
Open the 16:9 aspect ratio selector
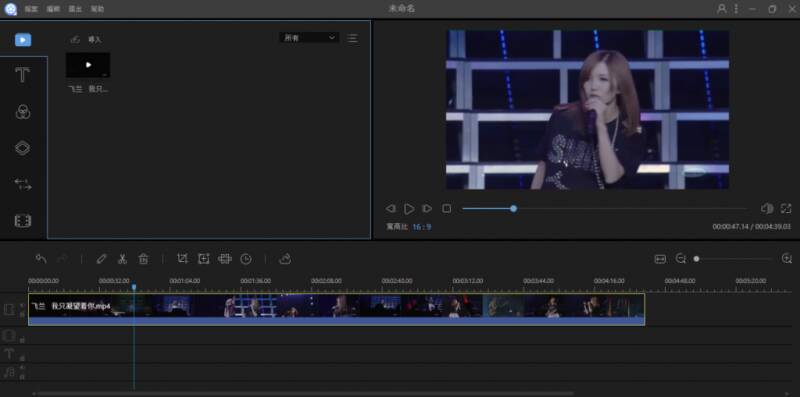click(422, 227)
